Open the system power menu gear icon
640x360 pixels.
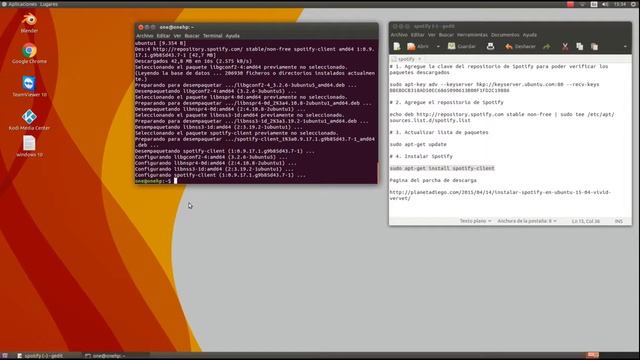click(633, 4)
